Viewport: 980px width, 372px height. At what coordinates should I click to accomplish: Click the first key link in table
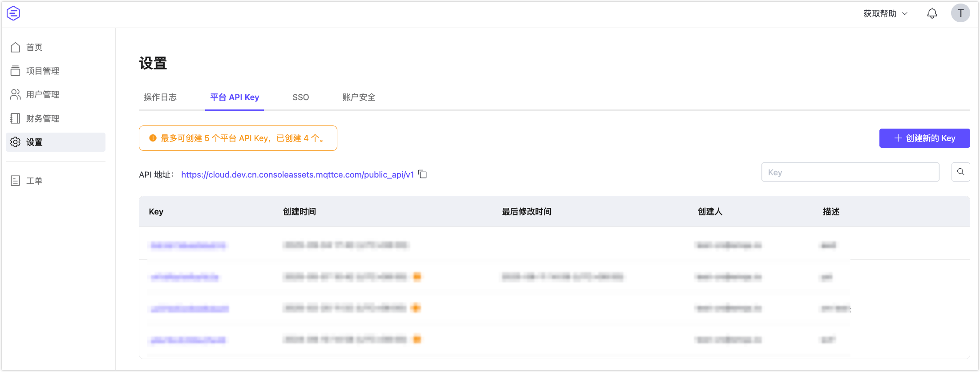(188, 245)
